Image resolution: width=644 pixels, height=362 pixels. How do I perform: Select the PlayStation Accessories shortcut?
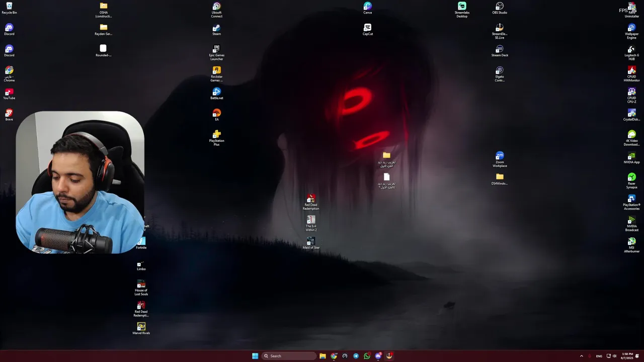click(631, 202)
